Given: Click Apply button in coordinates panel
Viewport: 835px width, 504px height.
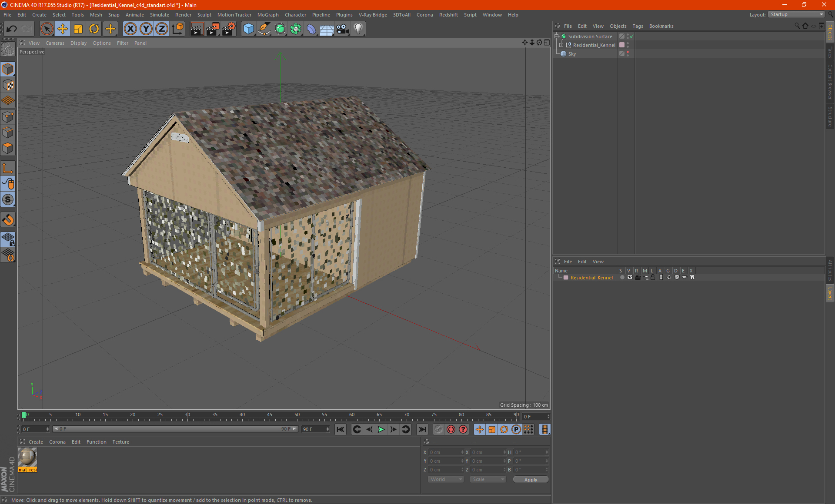Looking at the screenshot, I should pyautogui.click(x=528, y=480).
